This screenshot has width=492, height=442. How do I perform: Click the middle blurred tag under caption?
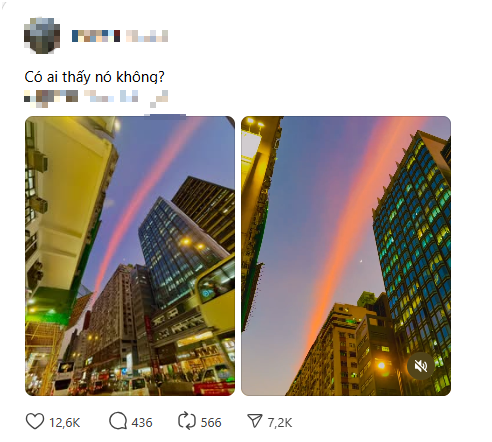pos(111,96)
